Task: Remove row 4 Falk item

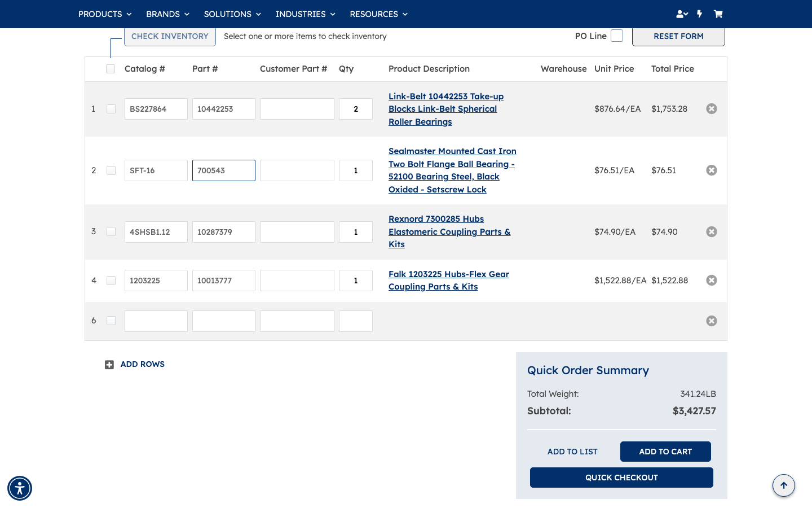Action: [712, 280]
